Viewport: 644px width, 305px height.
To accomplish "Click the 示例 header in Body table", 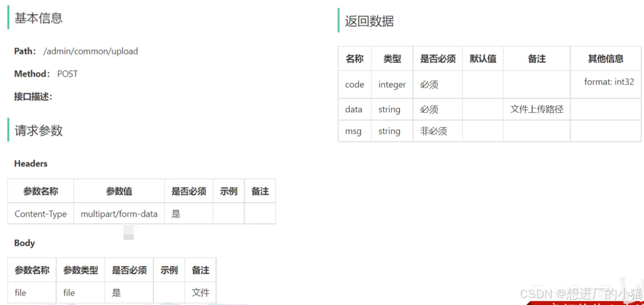I will (169, 270).
